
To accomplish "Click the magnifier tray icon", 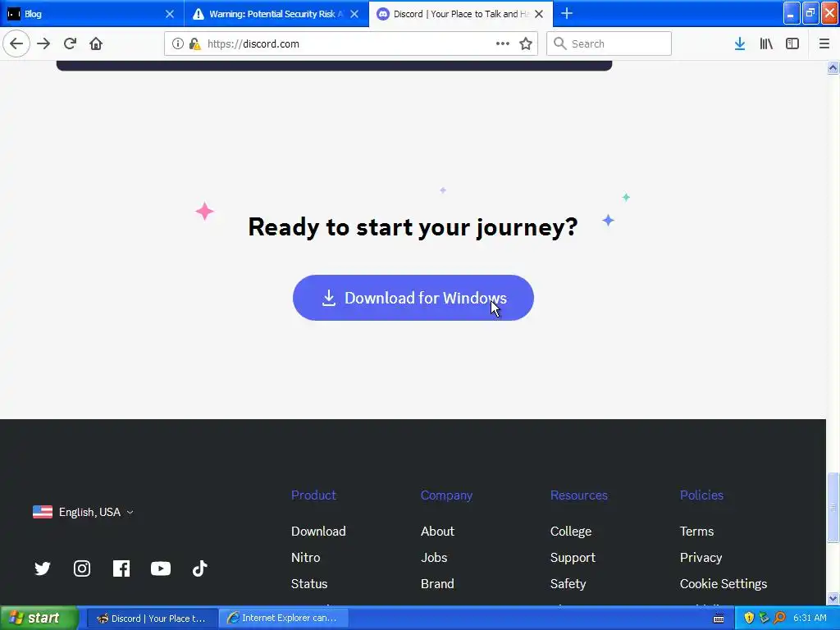I will (780, 619).
